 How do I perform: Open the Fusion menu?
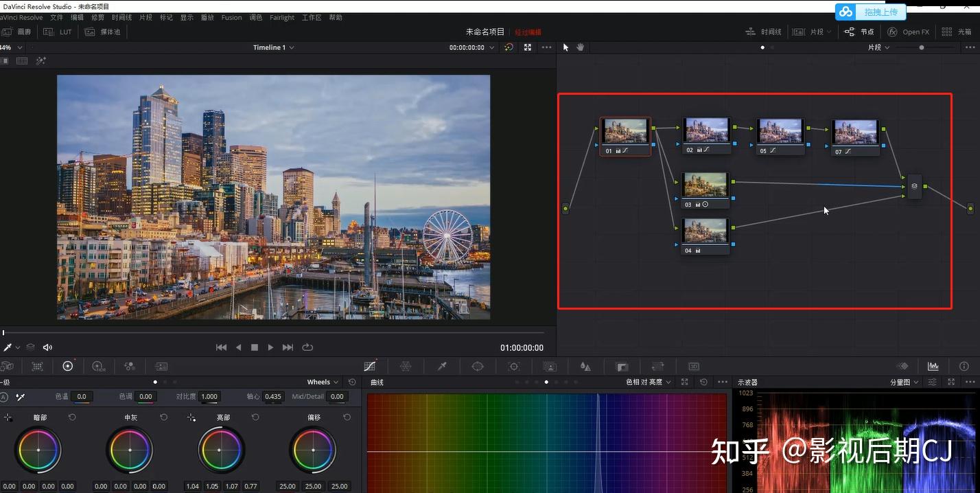231,17
